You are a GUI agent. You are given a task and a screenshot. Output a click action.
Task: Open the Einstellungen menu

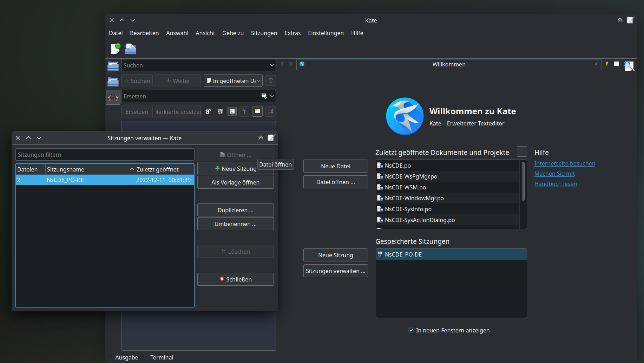pos(326,33)
